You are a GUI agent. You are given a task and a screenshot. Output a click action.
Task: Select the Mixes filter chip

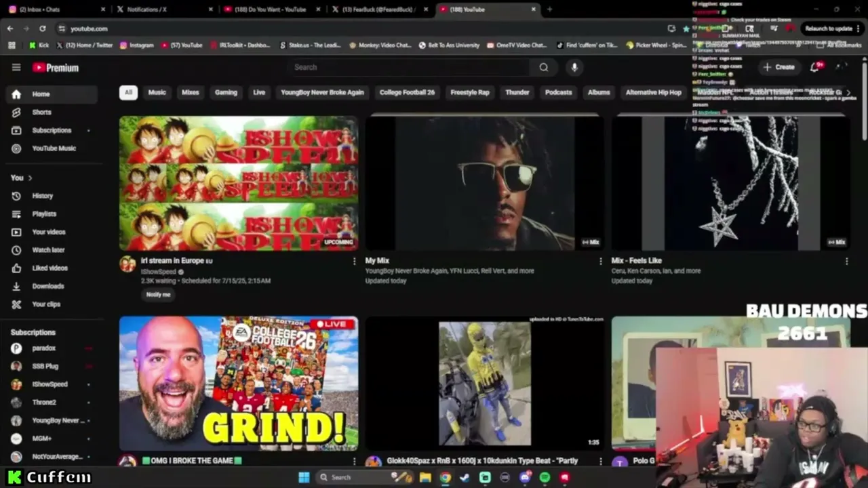[191, 92]
